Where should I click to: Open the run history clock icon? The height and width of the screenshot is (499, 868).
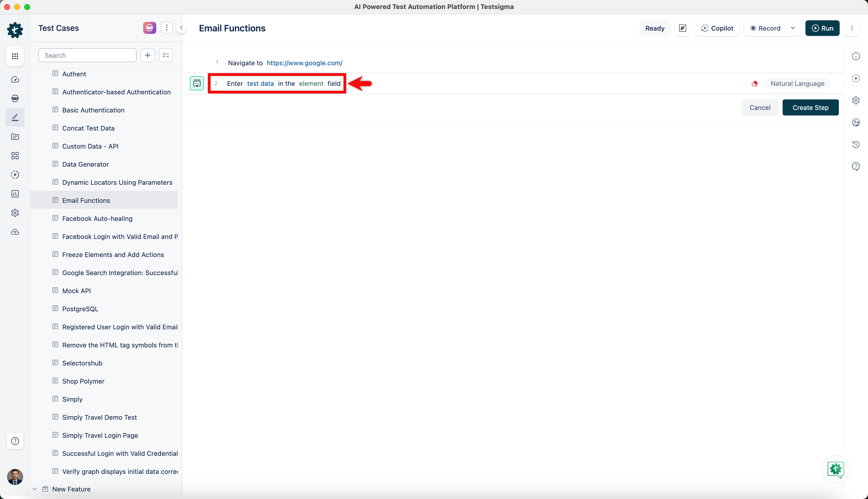pos(856,144)
